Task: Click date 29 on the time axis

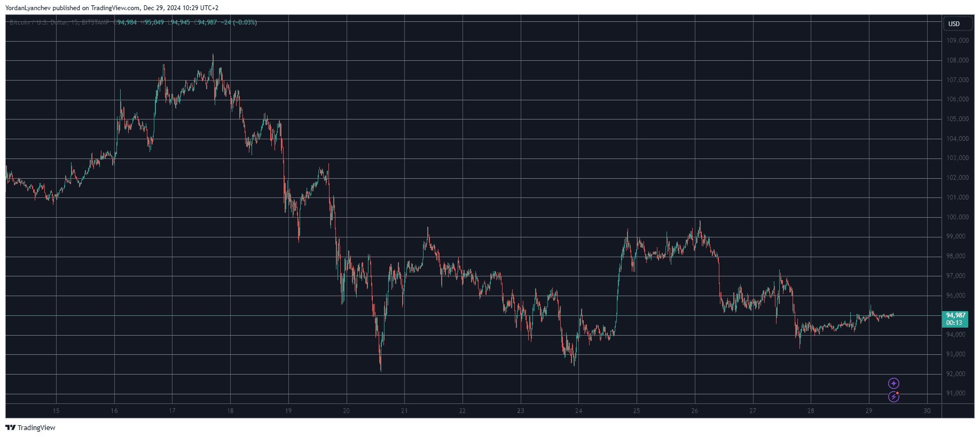Action: click(x=869, y=411)
